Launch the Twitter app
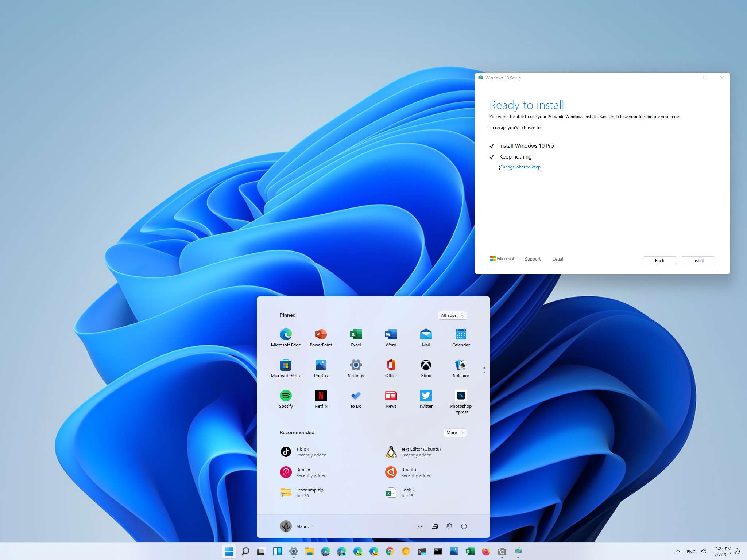This screenshot has width=747, height=560. pos(426,399)
